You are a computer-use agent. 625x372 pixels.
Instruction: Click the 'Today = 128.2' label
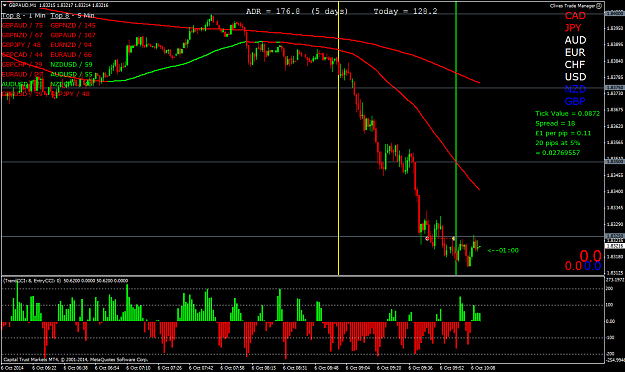405,12
